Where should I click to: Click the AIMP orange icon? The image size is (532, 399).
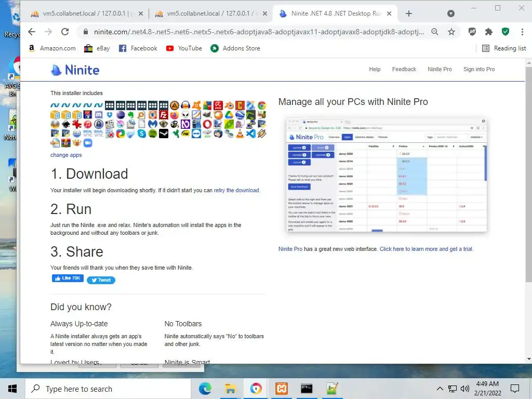(175, 105)
